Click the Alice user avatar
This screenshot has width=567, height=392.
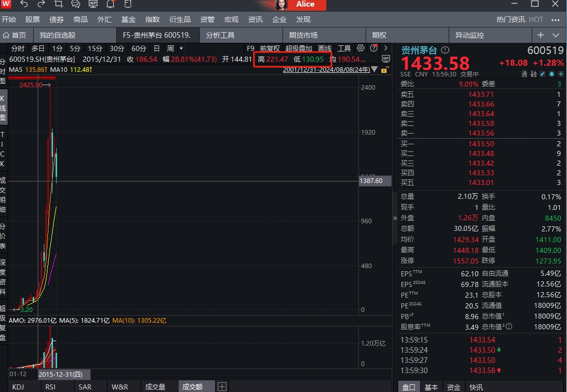pyautogui.click(x=281, y=5)
